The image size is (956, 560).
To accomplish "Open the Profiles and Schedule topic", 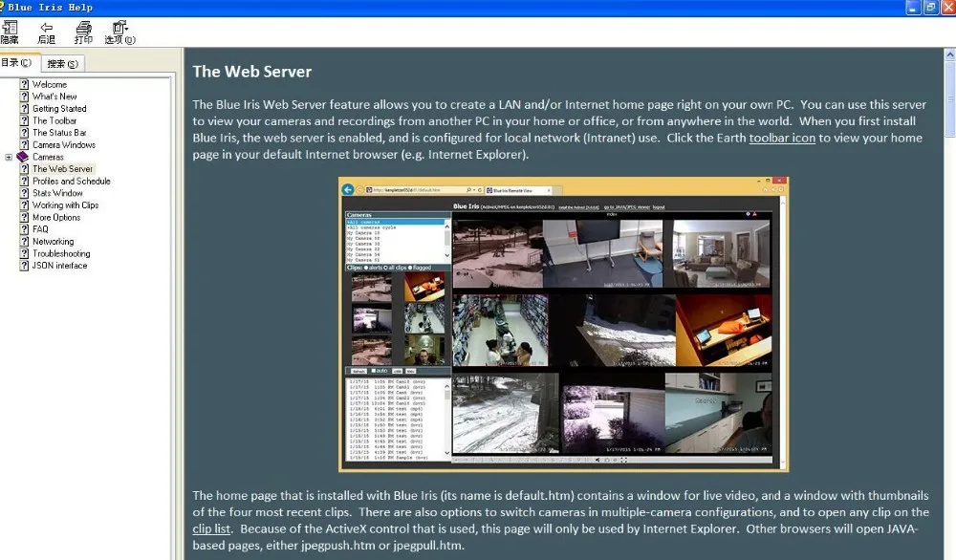I will coord(72,181).
